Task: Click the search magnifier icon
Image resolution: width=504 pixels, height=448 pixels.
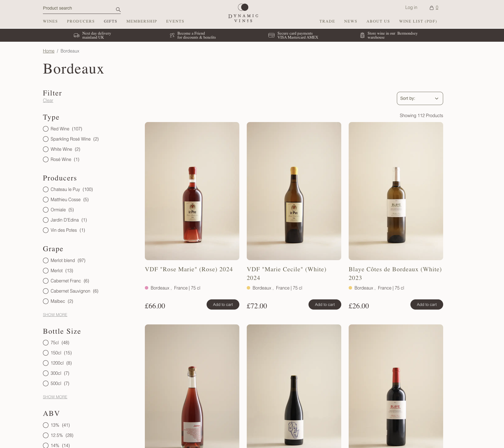Action: (x=118, y=10)
